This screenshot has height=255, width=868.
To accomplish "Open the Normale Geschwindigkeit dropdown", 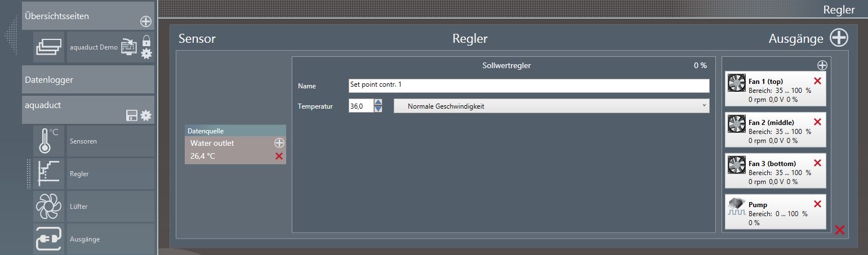I will click(x=551, y=106).
